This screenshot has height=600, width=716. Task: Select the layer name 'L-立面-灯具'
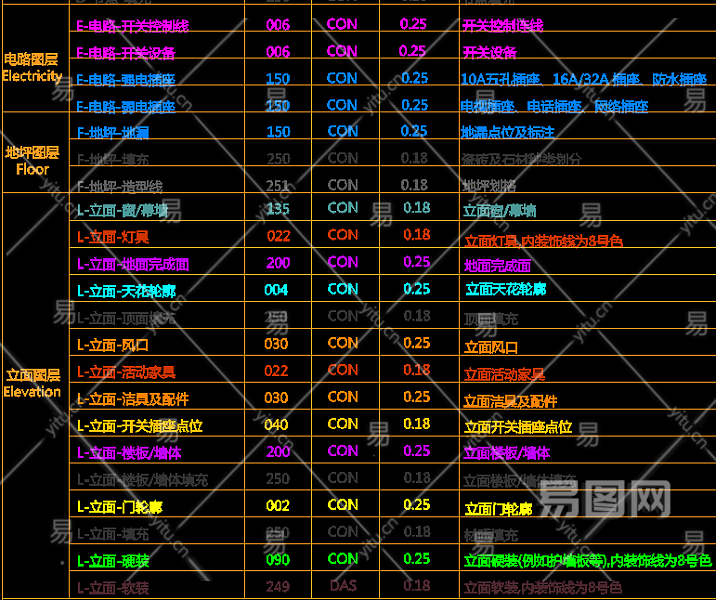pyautogui.click(x=113, y=237)
